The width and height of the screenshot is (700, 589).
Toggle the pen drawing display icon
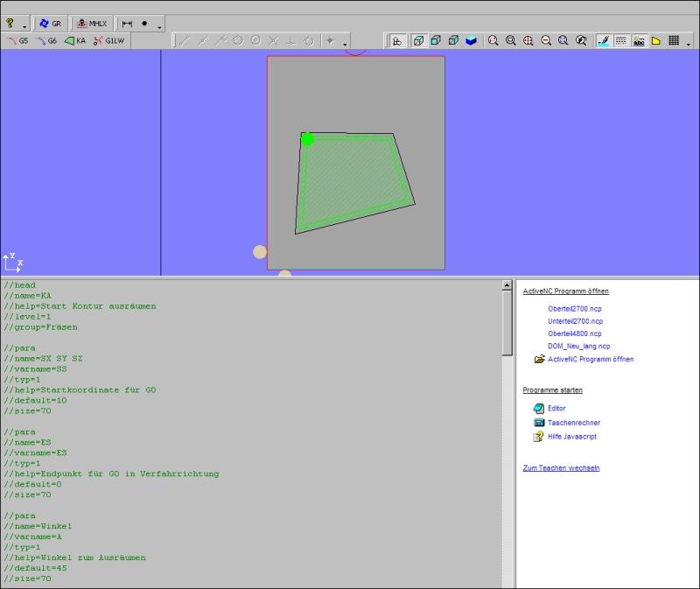point(603,41)
